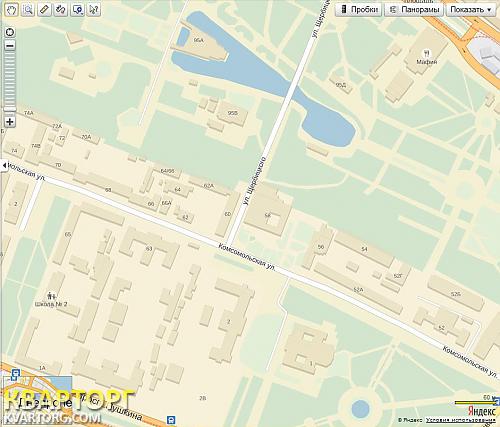This screenshot has height=427, width=500.
Task: Select the magnifier zoom-area tool
Action: coord(28,9)
